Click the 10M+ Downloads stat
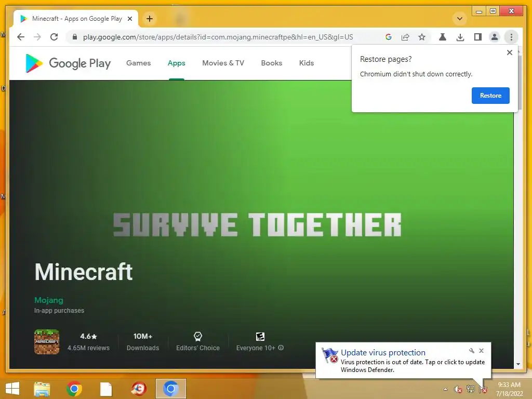This screenshot has width=532, height=399. point(143,342)
